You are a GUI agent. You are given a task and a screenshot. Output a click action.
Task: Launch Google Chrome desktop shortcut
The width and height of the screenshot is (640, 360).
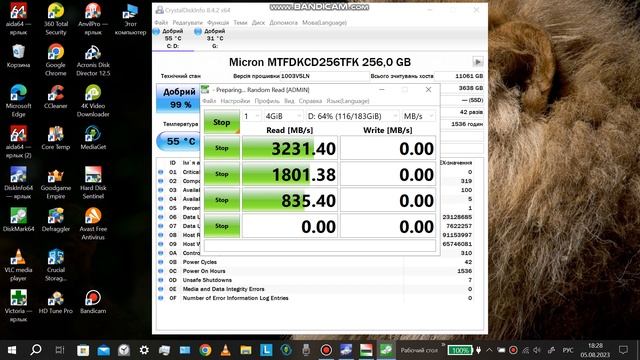[56, 60]
